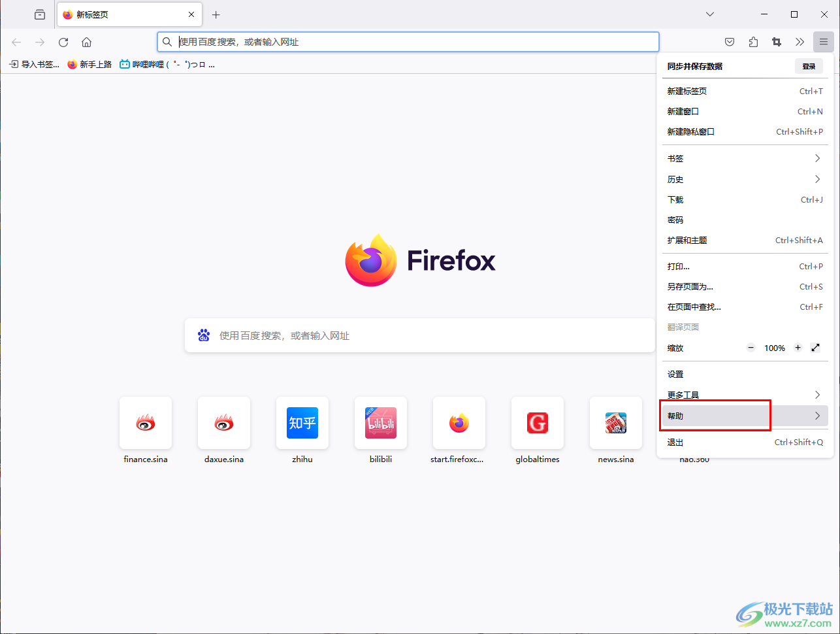This screenshot has height=634, width=840.
Task: Click the search magnifier in address bar
Action: tap(167, 42)
